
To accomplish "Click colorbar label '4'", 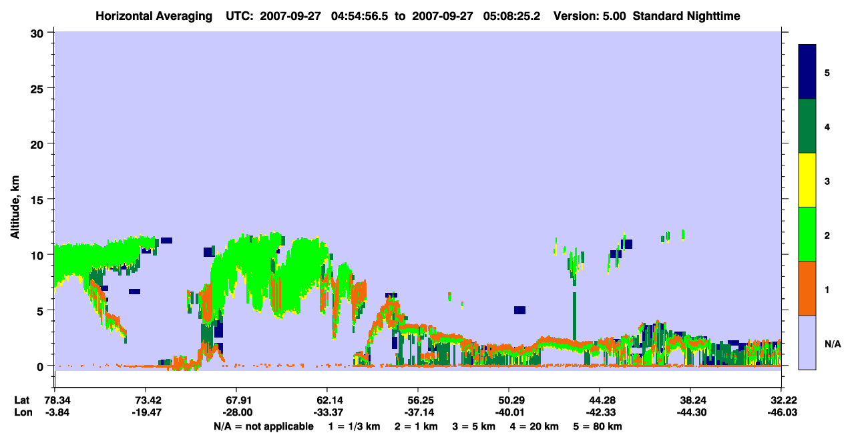I will point(827,126).
